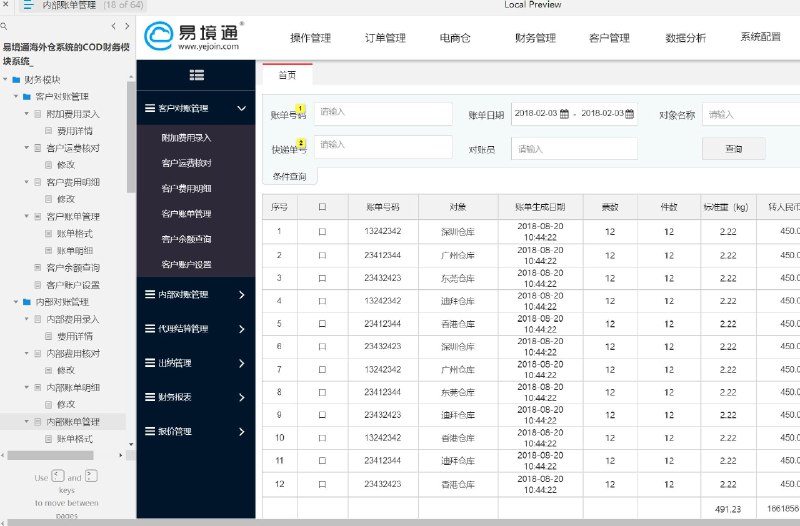Focus the 对象名称 input field

coord(751,114)
